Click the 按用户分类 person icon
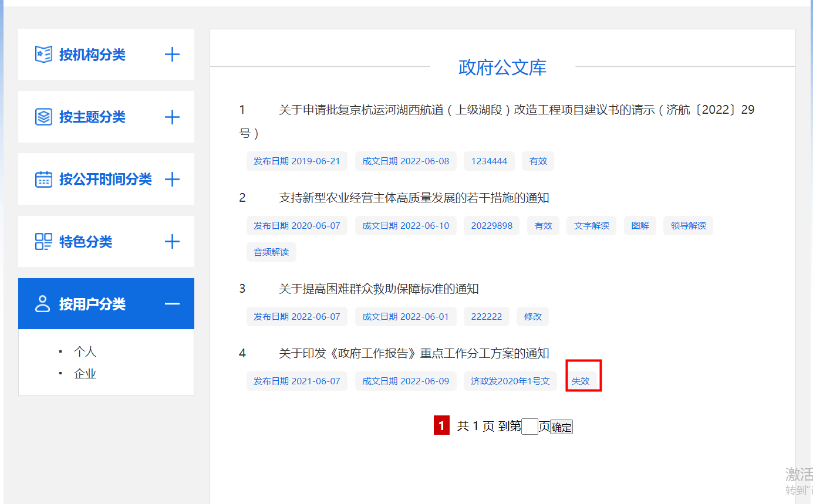The width and height of the screenshot is (813, 504). pyautogui.click(x=43, y=304)
